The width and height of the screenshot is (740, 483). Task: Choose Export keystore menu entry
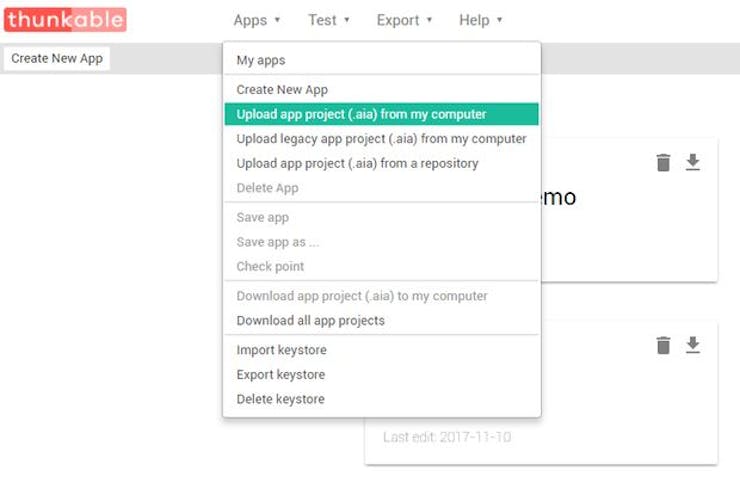click(x=281, y=375)
